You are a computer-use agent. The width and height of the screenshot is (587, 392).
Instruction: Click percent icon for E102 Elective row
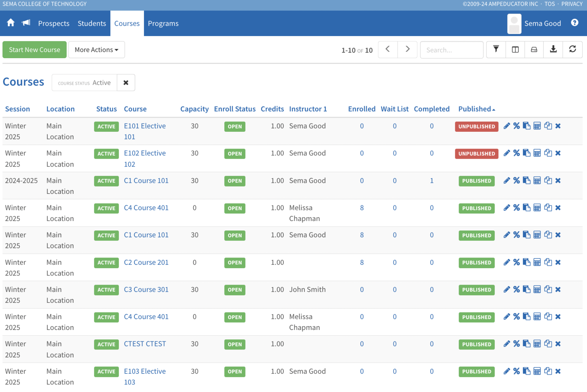click(516, 153)
